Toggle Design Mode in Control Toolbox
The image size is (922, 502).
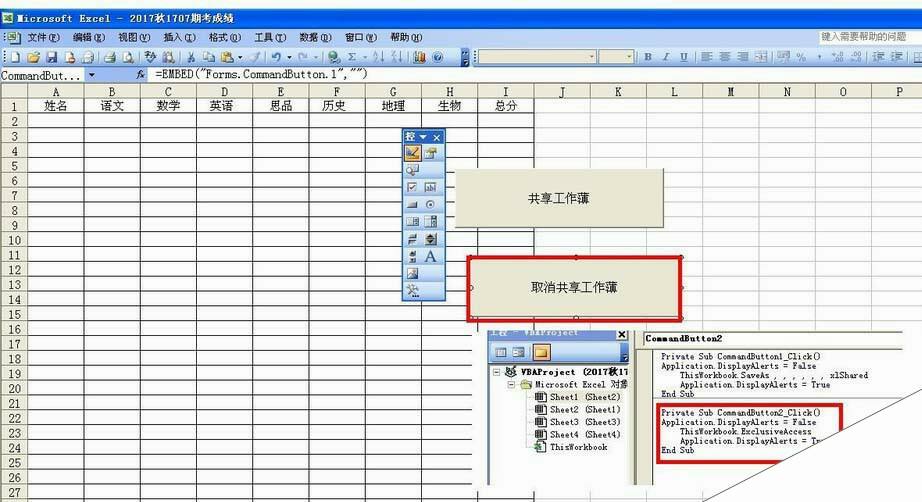pyautogui.click(x=412, y=153)
